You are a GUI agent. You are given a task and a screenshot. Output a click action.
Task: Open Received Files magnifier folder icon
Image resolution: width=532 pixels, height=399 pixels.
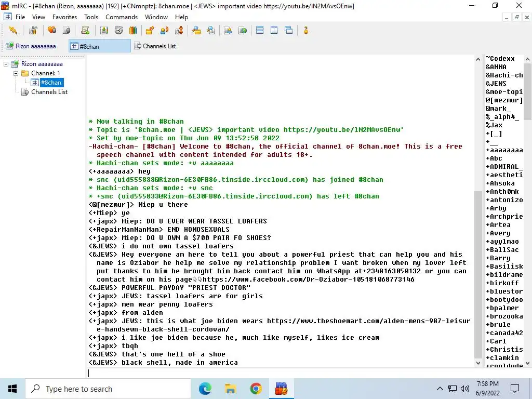tap(196, 31)
